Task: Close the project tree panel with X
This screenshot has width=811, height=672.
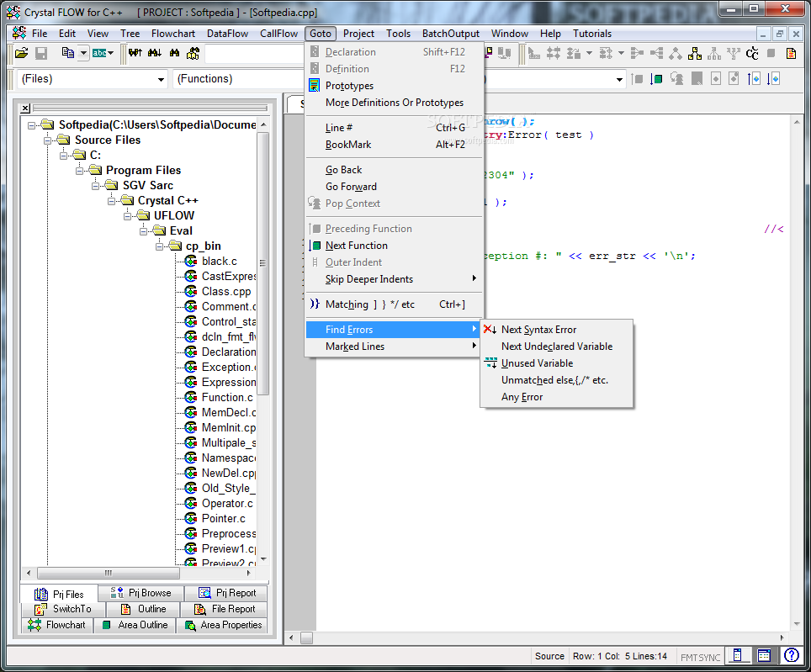Action: point(25,108)
